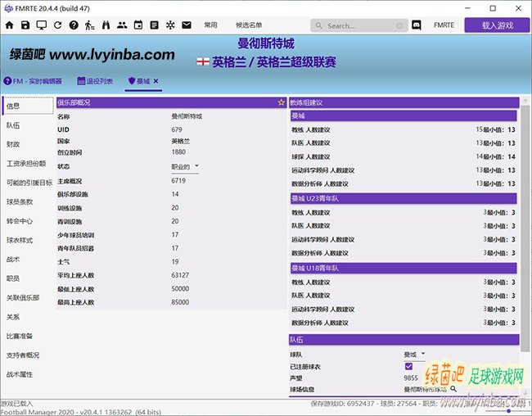532x416 pixels.
Task: Open 可能的引援目标 in sidebar
Action: pyautogui.click(x=29, y=183)
